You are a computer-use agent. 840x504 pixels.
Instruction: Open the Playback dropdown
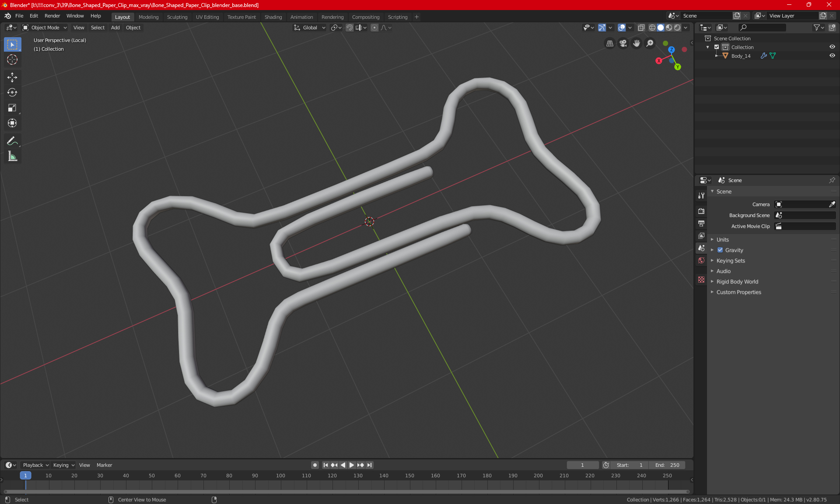pos(35,465)
